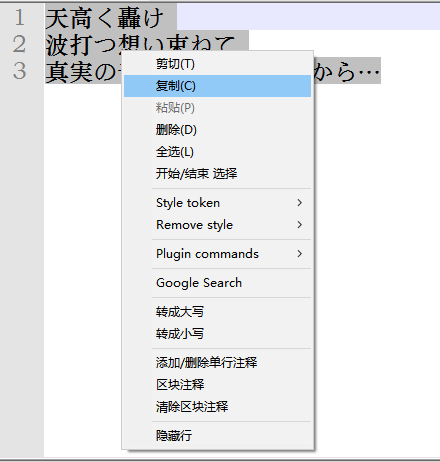Choose 转成大写 to uppercase text
This screenshot has height=462, width=440.
[x=217, y=312]
